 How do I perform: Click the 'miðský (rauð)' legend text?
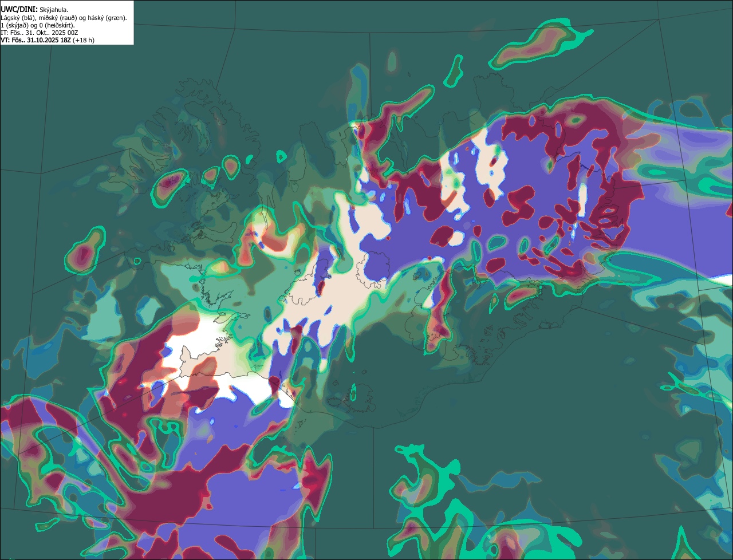tap(57, 18)
